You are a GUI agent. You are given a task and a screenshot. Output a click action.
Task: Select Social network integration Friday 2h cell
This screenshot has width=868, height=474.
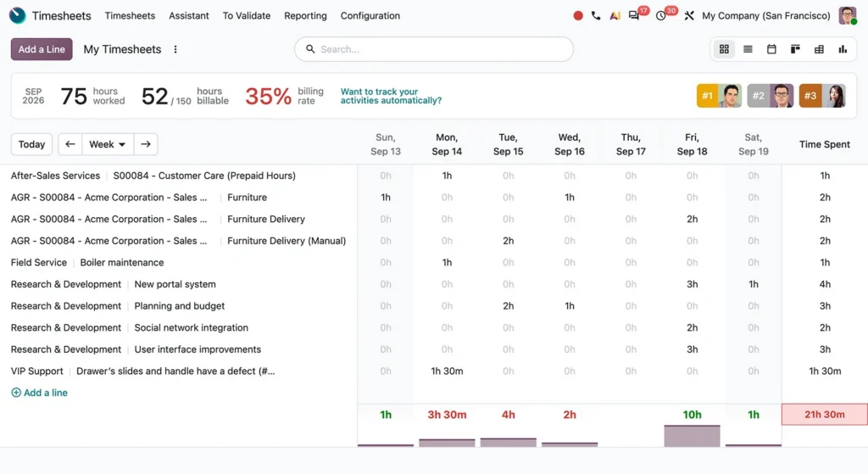click(x=692, y=327)
